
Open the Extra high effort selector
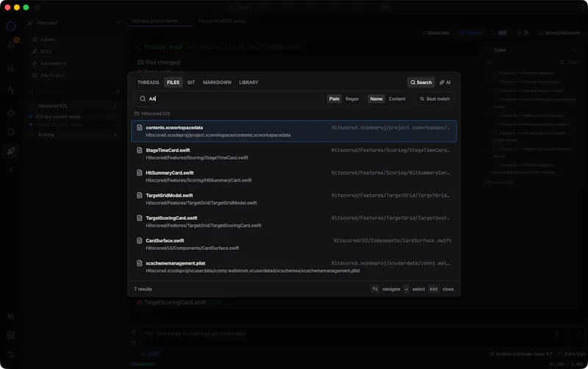(x=572, y=354)
